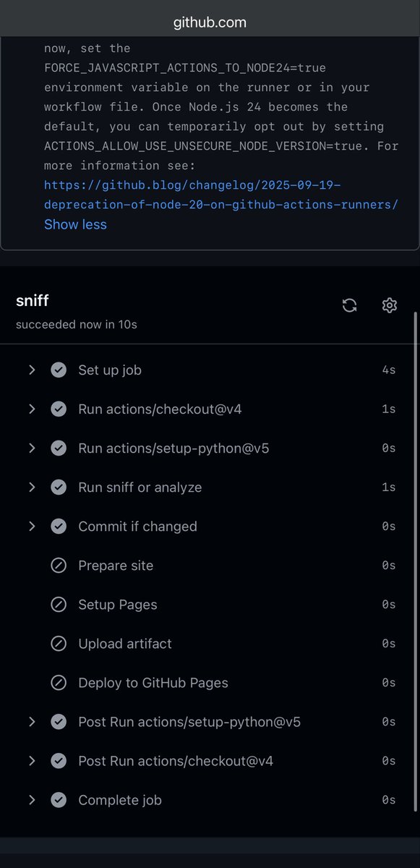Image resolution: width=420 pixels, height=868 pixels.
Task: Select the Run actions/checkout@v4 label
Action: (x=160, y=409)
